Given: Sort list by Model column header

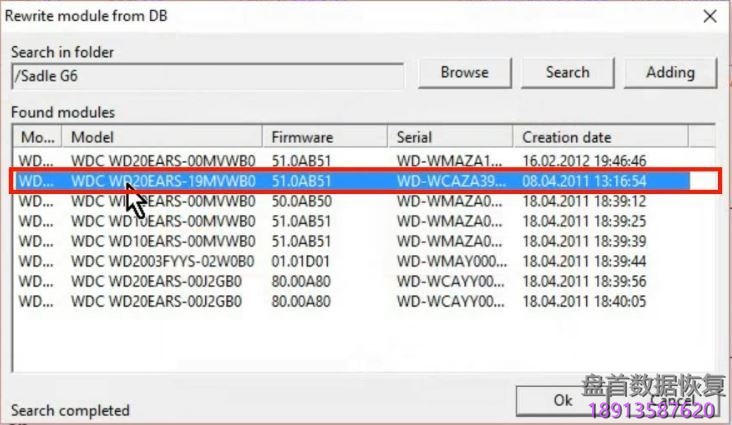Looking at the screenshot, I should tap(162, 137).
